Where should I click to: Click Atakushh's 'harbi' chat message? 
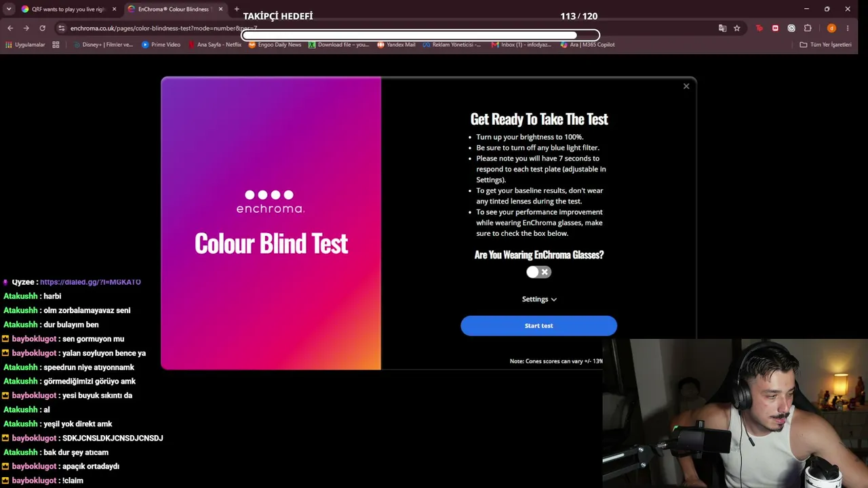[x=52, y=296]
